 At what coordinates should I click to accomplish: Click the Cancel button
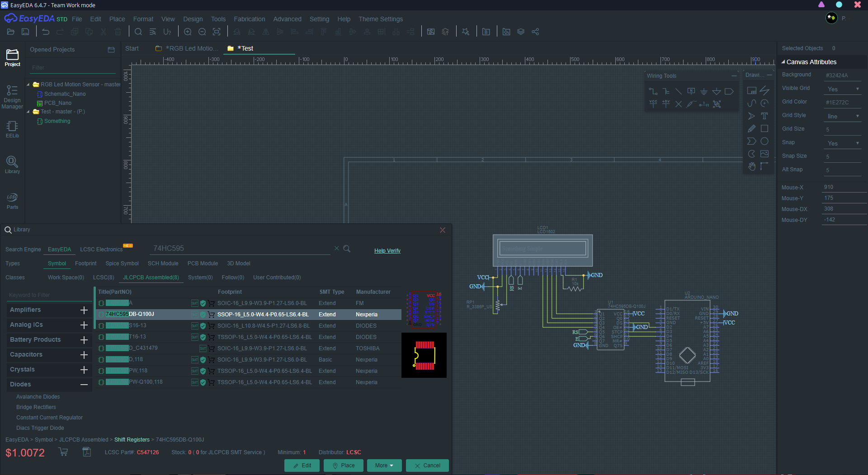(427, 466)
